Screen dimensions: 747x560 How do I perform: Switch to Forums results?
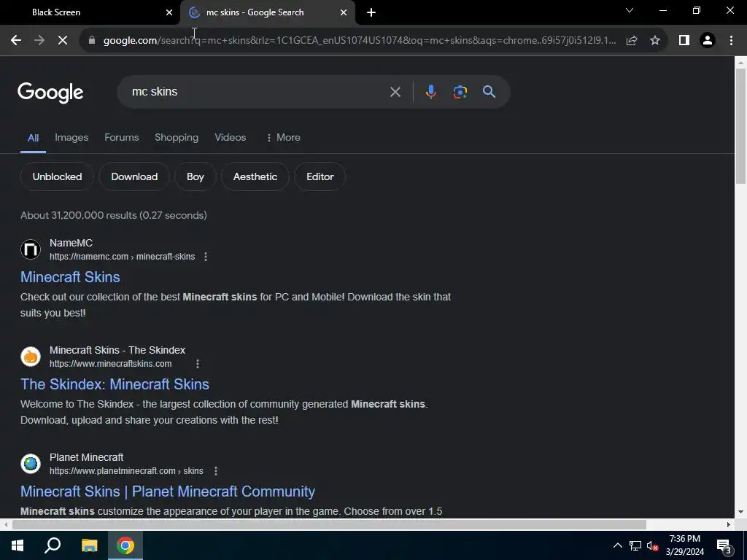pos(122,138)
